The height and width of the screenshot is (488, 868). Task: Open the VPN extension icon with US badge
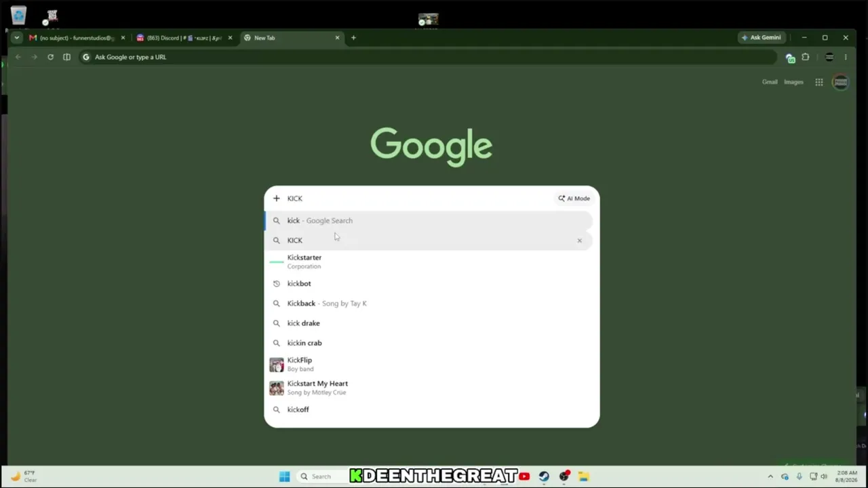coord(790,58)
